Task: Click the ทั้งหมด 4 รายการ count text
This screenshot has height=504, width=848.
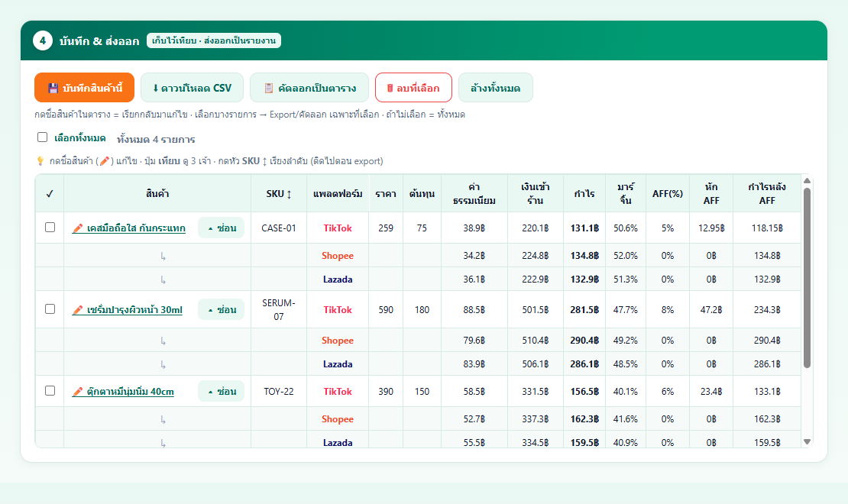Action: click(x=156, y=140)
